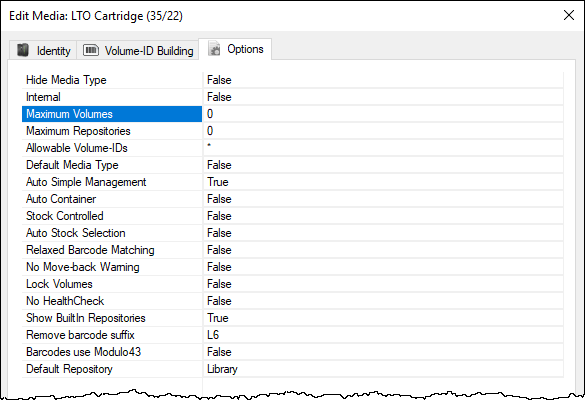Screen dimensions: 585x400
Task: Open the Stock Controlled value cell
Action: 383,216
